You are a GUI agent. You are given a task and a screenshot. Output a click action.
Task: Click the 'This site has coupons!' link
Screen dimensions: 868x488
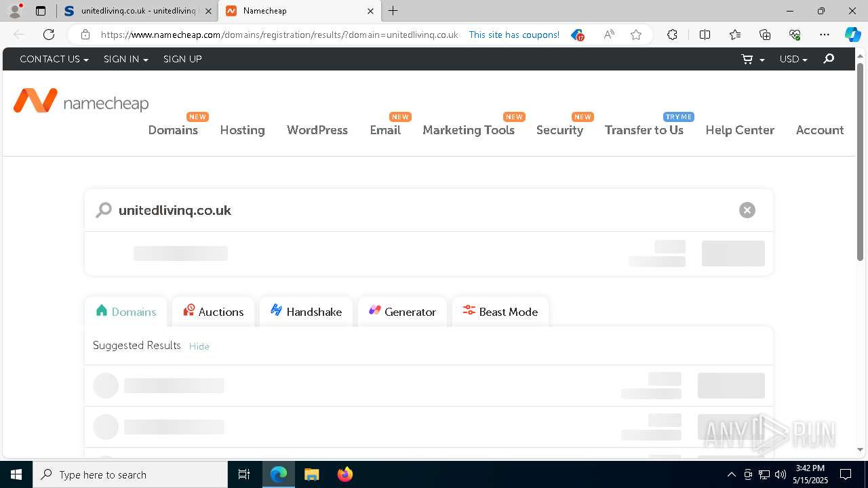coord(514,35)
